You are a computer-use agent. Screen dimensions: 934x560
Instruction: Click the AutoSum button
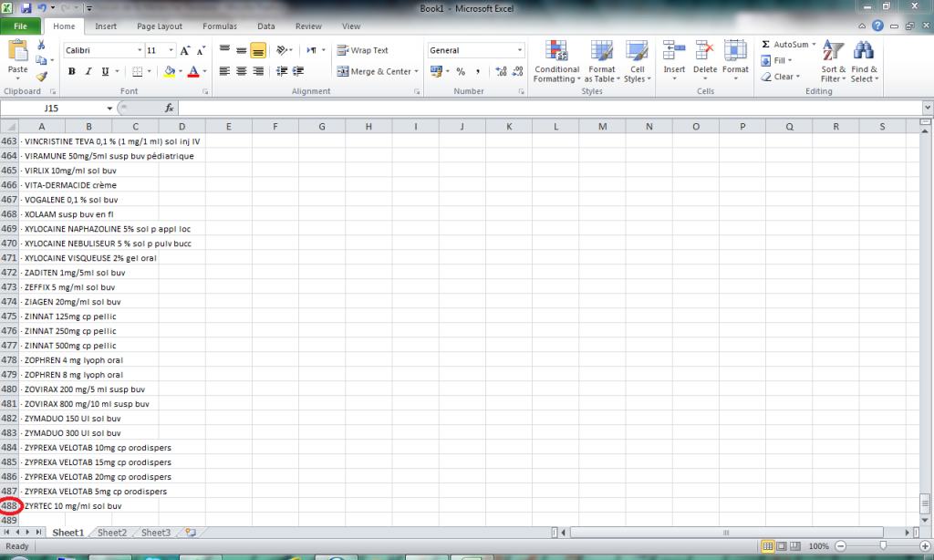pos(784,44)
